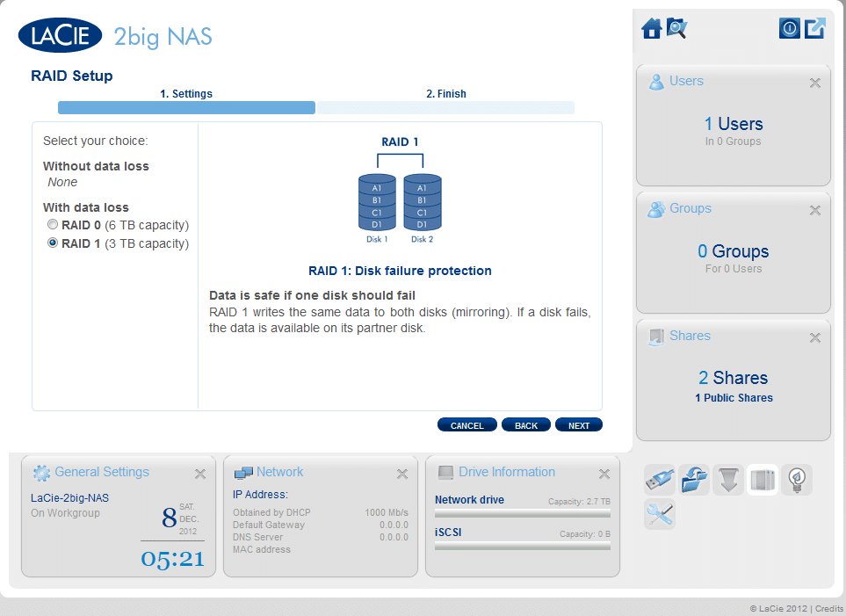The height and width of the screenshot is (616, 846).
Task: Click the "2 Shares" count
Action: tap(734, 378)
